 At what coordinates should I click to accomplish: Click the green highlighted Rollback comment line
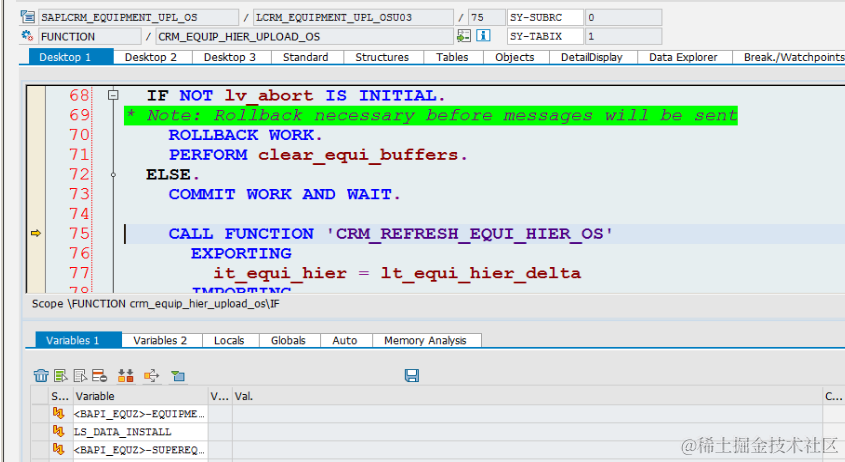[431, 115]
